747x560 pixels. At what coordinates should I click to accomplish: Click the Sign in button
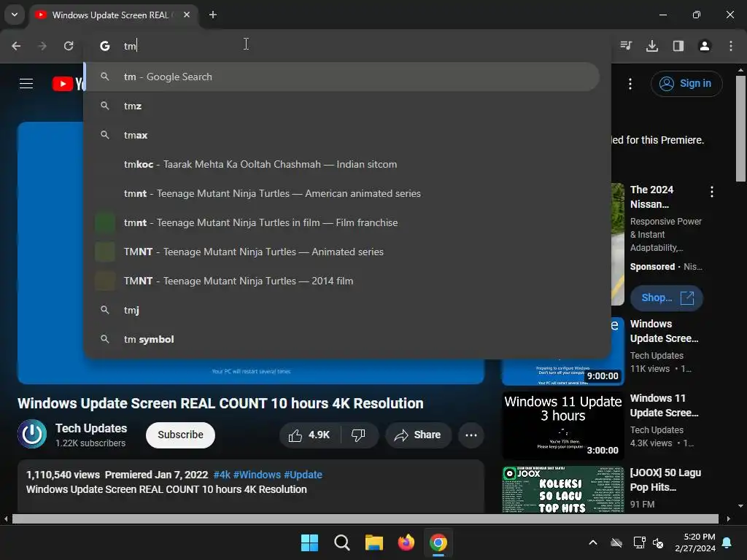pyautogui.click(x=686, y=84)
